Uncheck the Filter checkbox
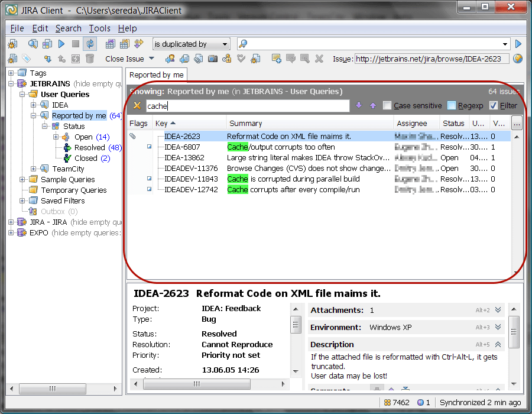The image size is (532, 414). click(495, 105)
